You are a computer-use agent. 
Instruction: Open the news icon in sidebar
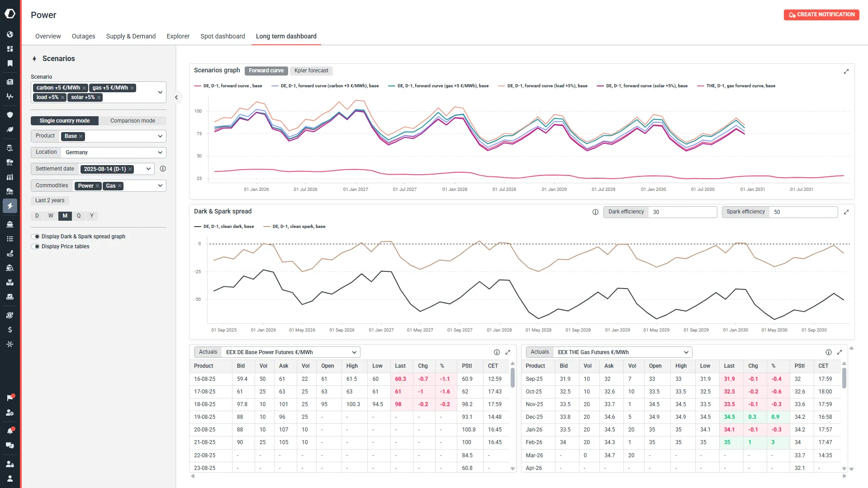click(x=10, y=82)
